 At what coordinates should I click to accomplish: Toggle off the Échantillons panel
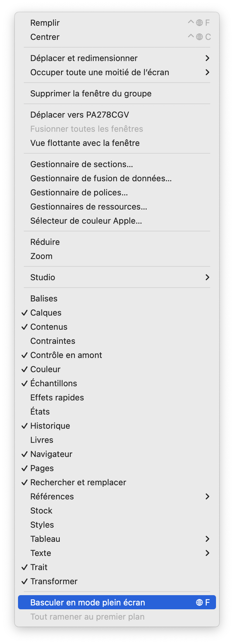point(54,383)
